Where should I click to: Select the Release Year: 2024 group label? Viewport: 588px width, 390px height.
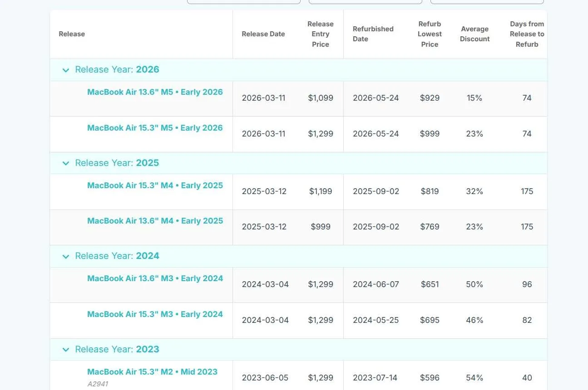pos(117,256)
